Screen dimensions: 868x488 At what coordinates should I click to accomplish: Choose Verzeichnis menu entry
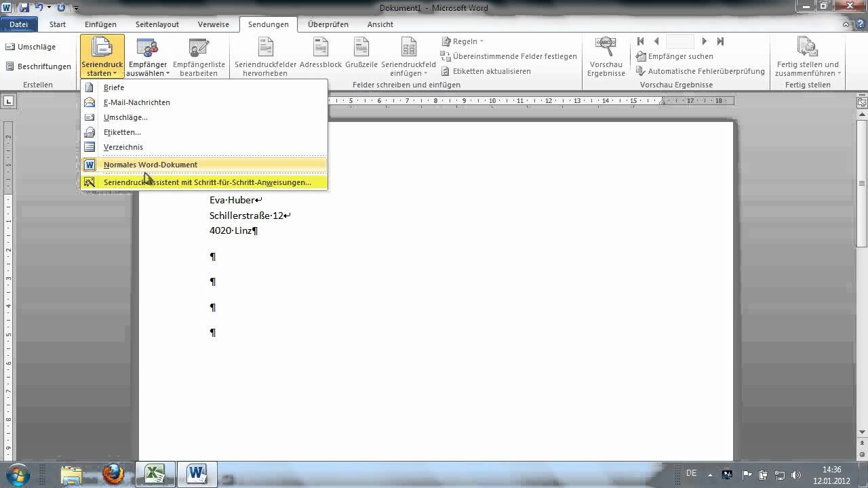[x=204, y=147]
